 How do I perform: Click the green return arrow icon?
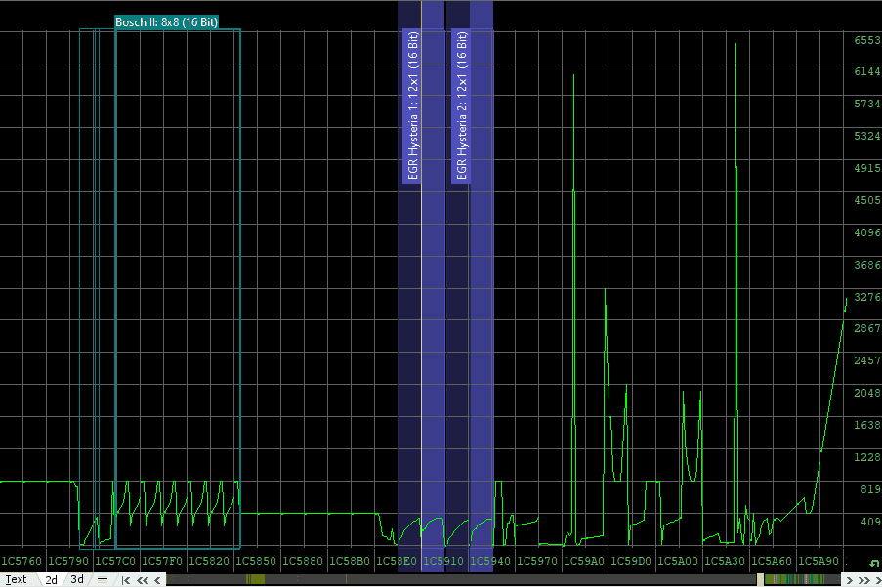(x=873, y=563)
